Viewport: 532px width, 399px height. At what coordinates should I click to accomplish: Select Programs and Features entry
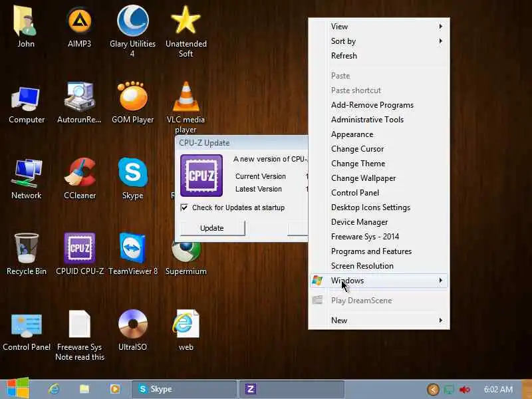tap(378, 251)
